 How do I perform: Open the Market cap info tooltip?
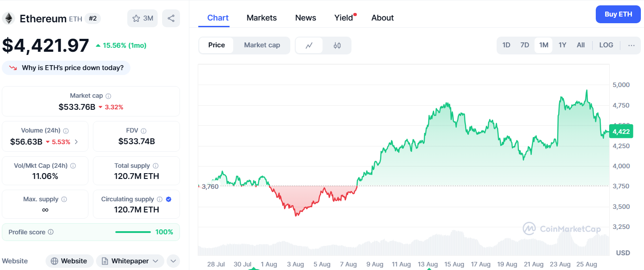109,96
